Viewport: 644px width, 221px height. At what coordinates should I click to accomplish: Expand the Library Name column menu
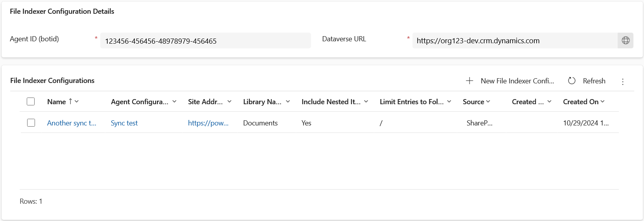coord(288,101)
